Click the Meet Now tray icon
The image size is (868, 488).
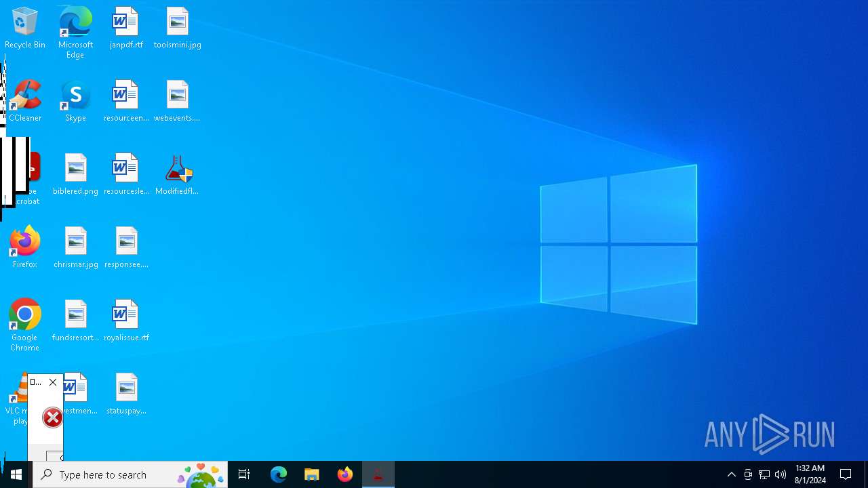point(748,474)
